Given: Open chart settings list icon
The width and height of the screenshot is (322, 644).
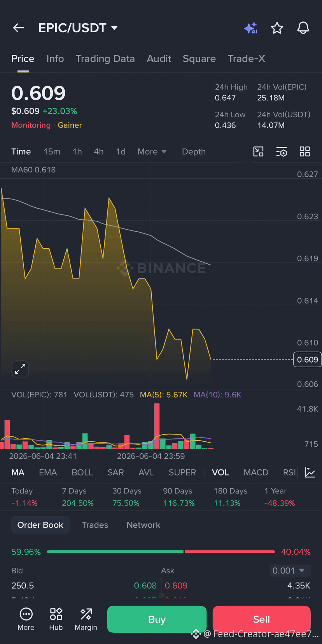Looking at the screenshot, I should pos(282,152).
